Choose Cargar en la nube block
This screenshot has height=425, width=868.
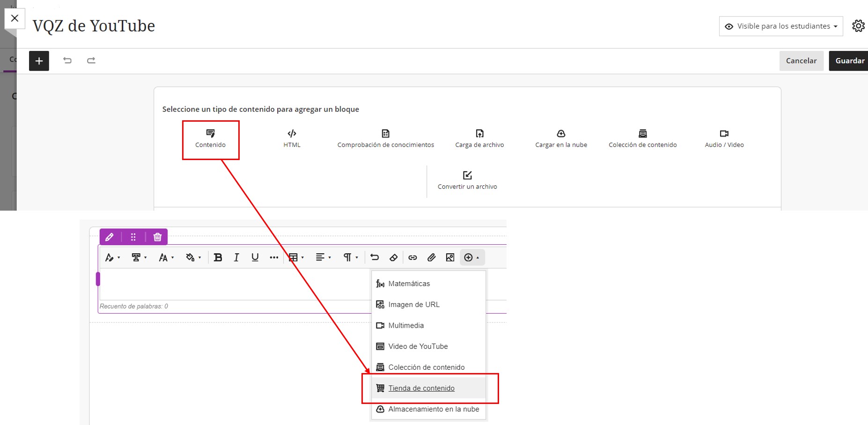(x=561, y=139)
